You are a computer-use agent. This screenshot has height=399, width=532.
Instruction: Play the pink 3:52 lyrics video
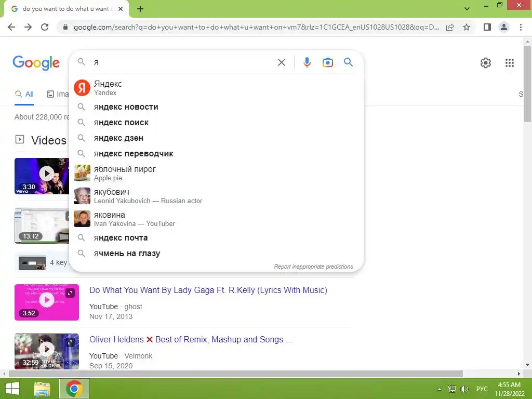pos(46,302)
